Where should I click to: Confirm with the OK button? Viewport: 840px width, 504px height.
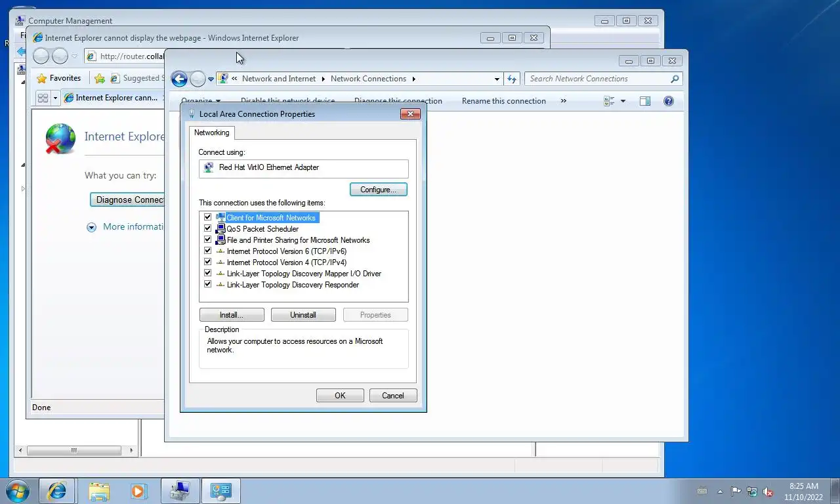pos(340,396)
